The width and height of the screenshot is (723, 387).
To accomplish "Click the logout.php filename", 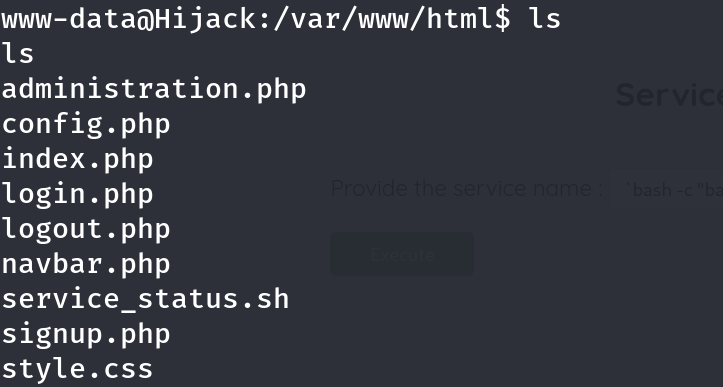I will 86,229.
